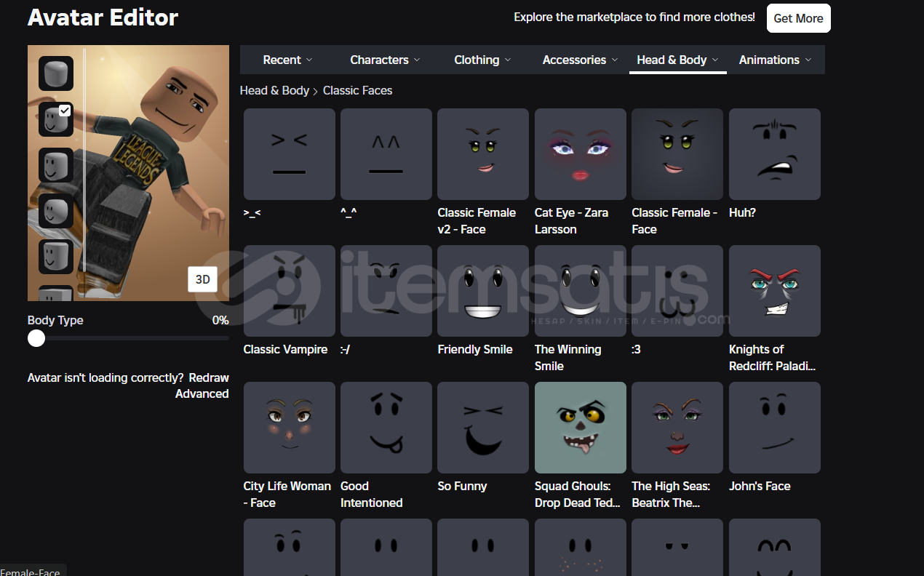Equip the >_< face thumbnail
This screenshot has width=924, height=576.
pyautogui.click(x=290, y=154)
